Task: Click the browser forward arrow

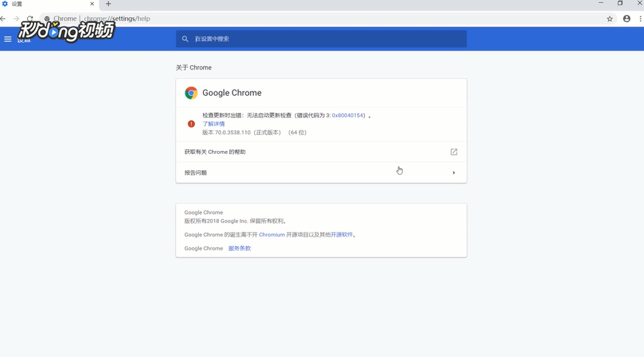Action: 16,19
